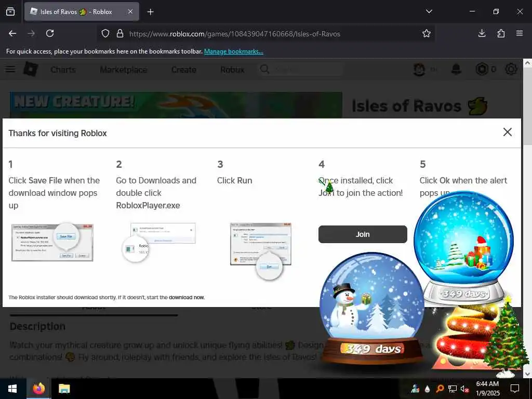This screenshot has height=399, width=532.
Task: Bookmark this page with the star icon
Action: coord(426,33)
